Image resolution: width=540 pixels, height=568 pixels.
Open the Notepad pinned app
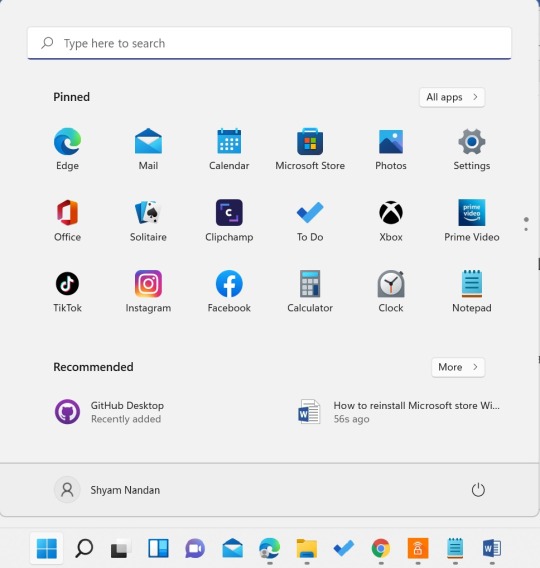pyautogui.click(x=472, y=291)
